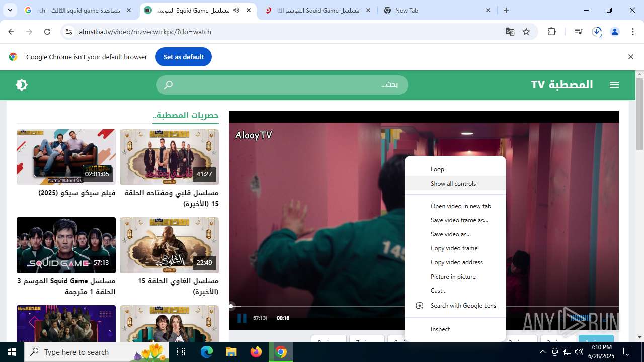Open the 22:49 series thumbnail
Viewport: 644px width, 362px height.
169,245
